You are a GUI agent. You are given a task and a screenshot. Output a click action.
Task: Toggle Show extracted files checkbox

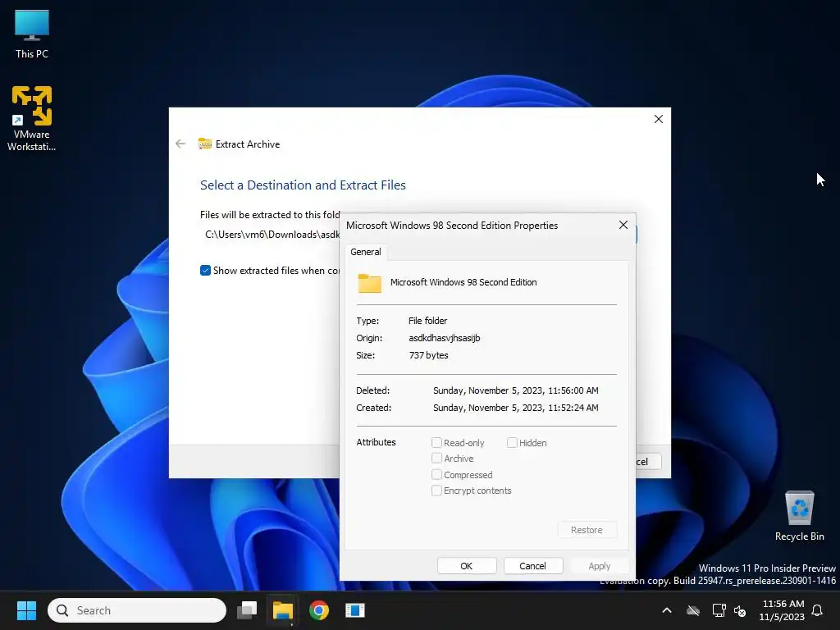pyautogui.click(x=205, y=271)
